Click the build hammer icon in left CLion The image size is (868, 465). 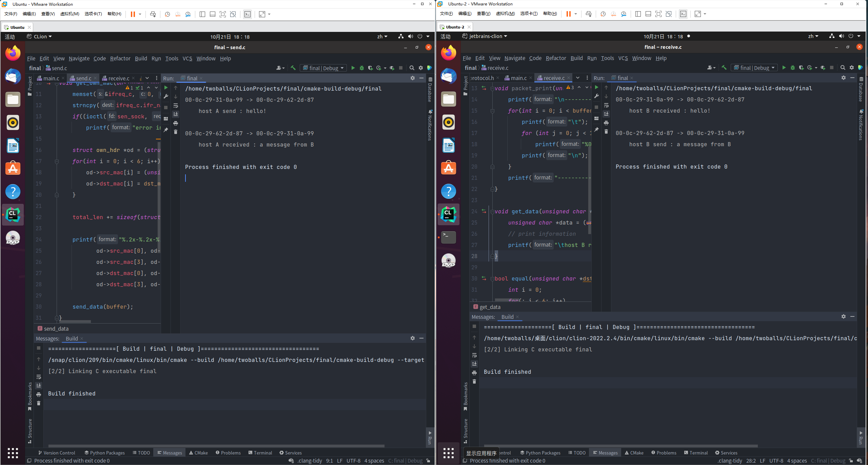pos(293,68)
